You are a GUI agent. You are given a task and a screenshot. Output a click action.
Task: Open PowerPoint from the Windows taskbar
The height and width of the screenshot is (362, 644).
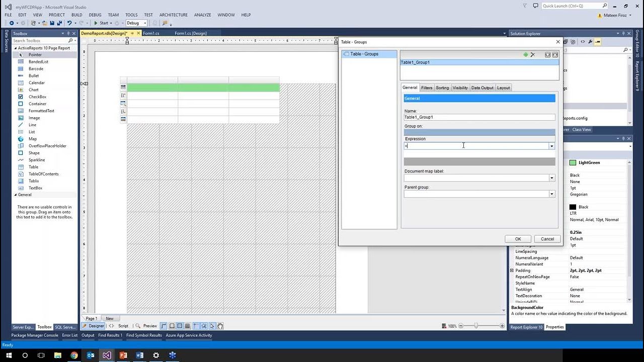point(123,355)
